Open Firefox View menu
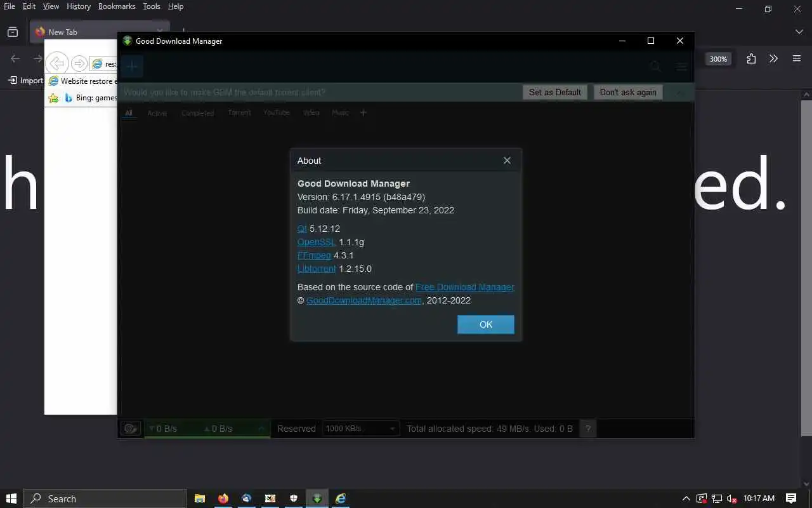Image resolution: width=812 pixels, height=508 pixels. (51, 6)
